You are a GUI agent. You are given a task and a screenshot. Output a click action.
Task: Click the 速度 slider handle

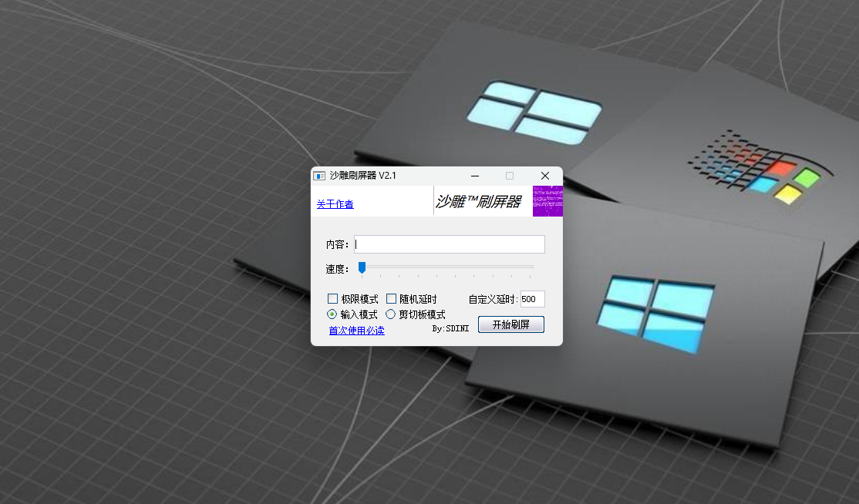click(x=362, y=267)
